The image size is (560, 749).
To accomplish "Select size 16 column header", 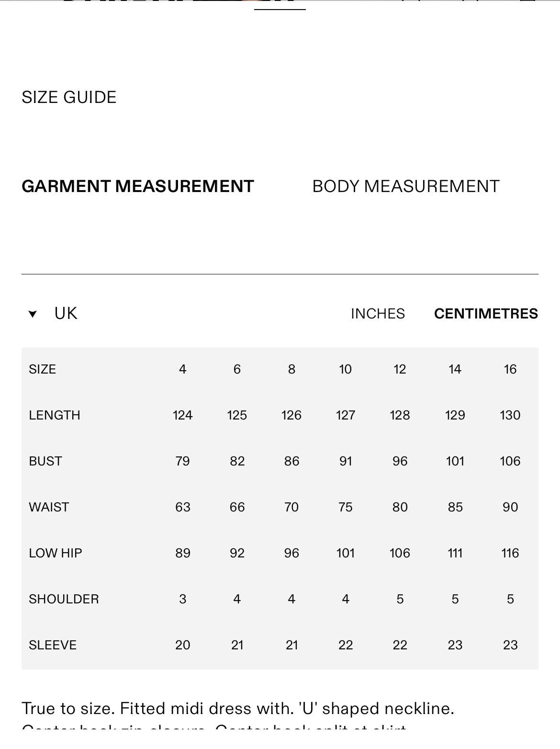I will coord(510,369).
